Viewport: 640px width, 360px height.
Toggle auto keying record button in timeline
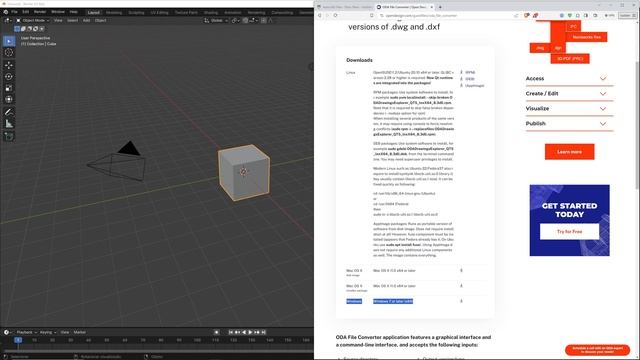tap(217, 332)
